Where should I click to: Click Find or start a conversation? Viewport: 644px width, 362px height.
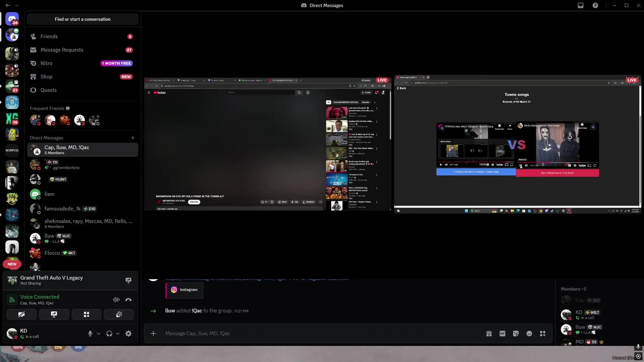click(83, 19)
